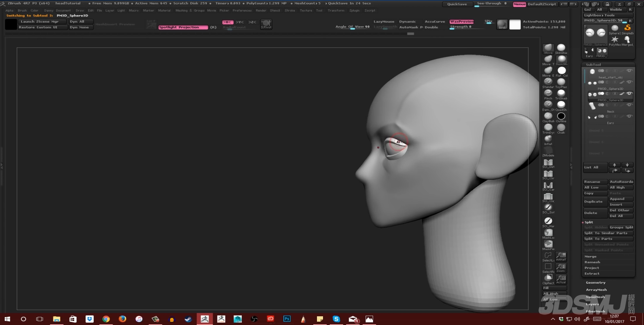Expand the NanoMesh section
This screenshot has height=325, width=644.
click(595, 297)
